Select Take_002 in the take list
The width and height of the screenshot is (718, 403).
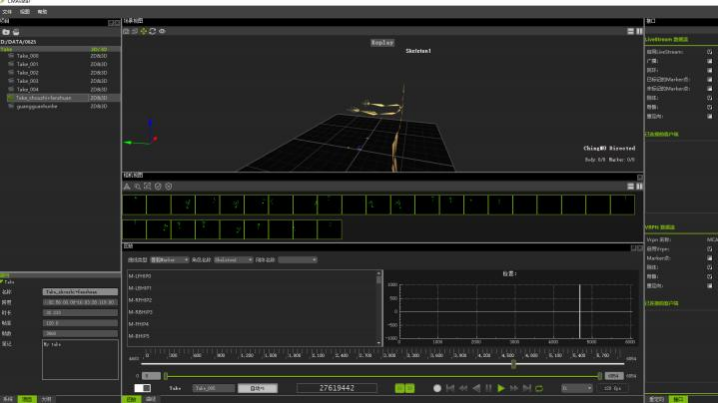28,73
